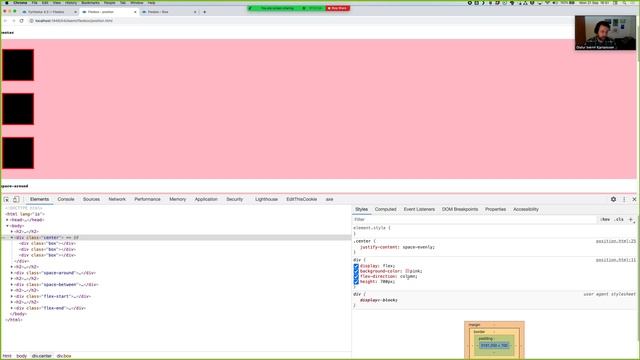Open a new browser tab with plus
640x360 pixels.
click(x=204, y=12)
